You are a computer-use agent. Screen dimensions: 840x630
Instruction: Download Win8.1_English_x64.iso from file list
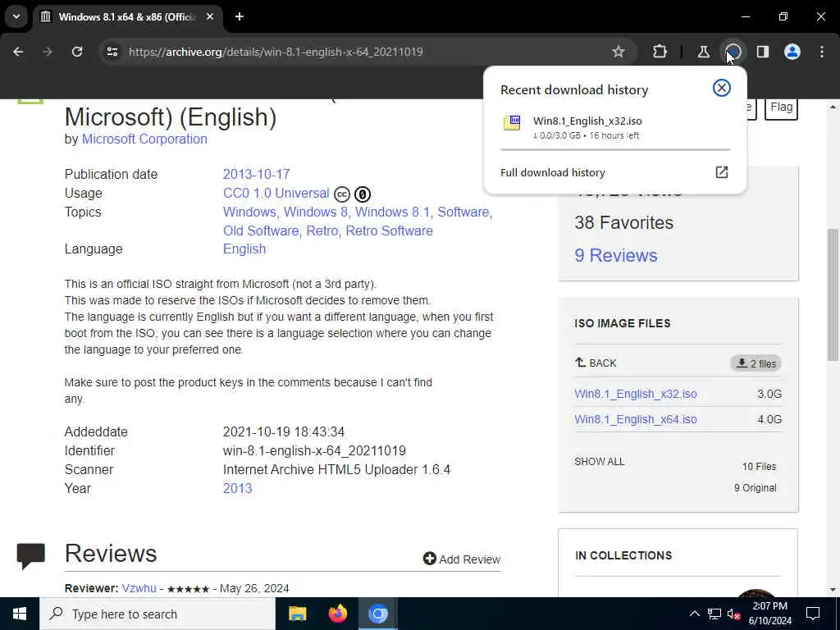(x=636, y=419)
